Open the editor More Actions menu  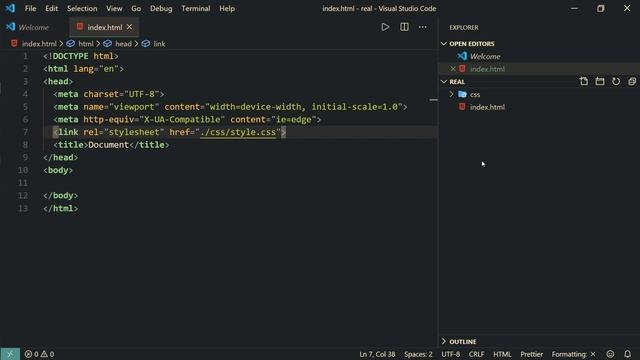point(422,27)
